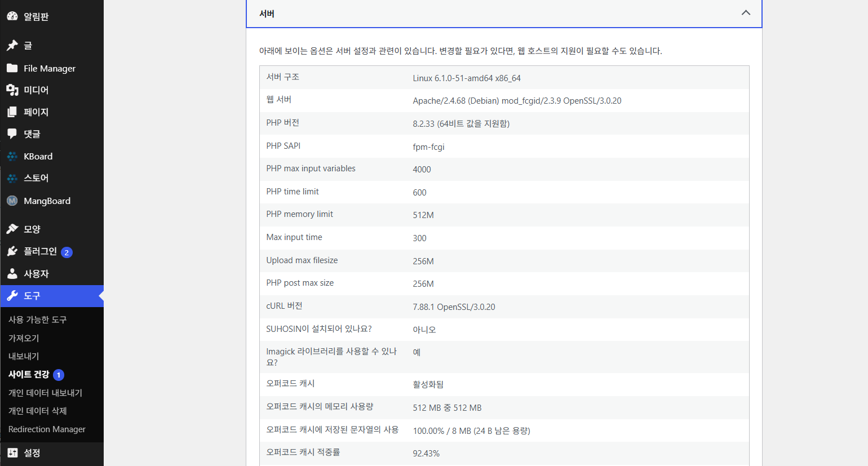Image resolution: width=868 pixels, height=466 pixels.
Task: Go to 사용 가능한 도구 submenu
Action: 38,319
